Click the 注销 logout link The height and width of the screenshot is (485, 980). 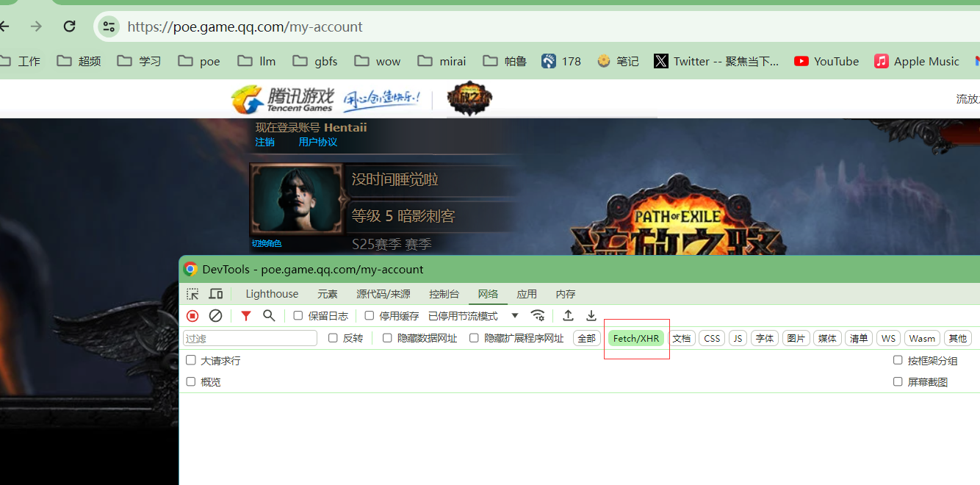tap(264, 142)
